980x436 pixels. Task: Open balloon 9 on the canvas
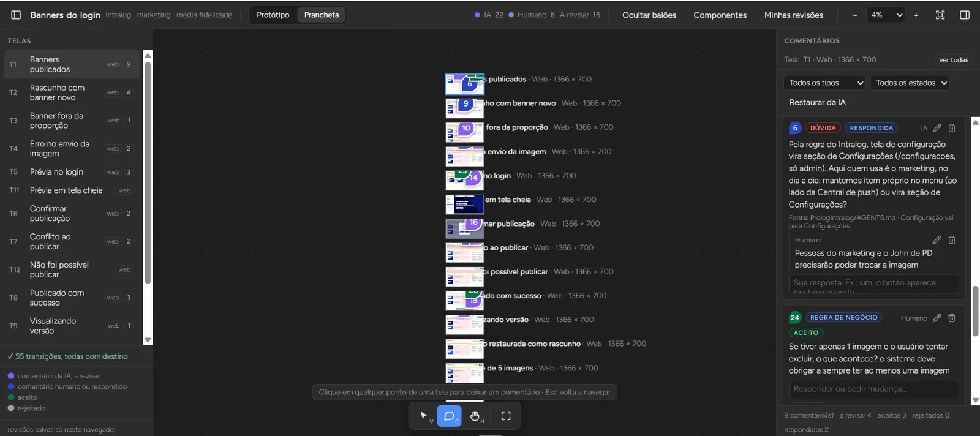pyautogui.click(x=466, y=104)
